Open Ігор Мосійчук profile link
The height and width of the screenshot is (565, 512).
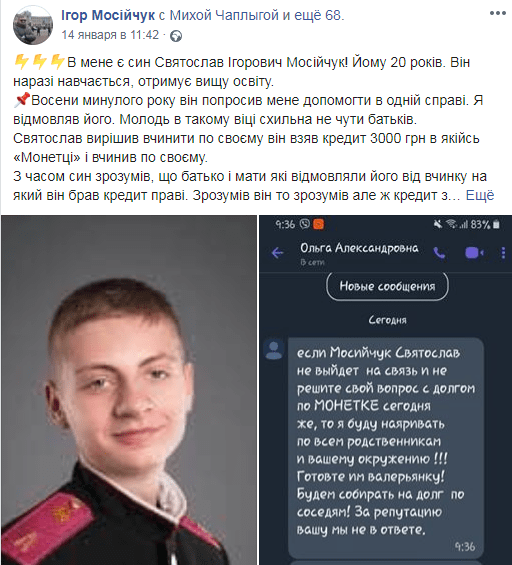point(108,15)
